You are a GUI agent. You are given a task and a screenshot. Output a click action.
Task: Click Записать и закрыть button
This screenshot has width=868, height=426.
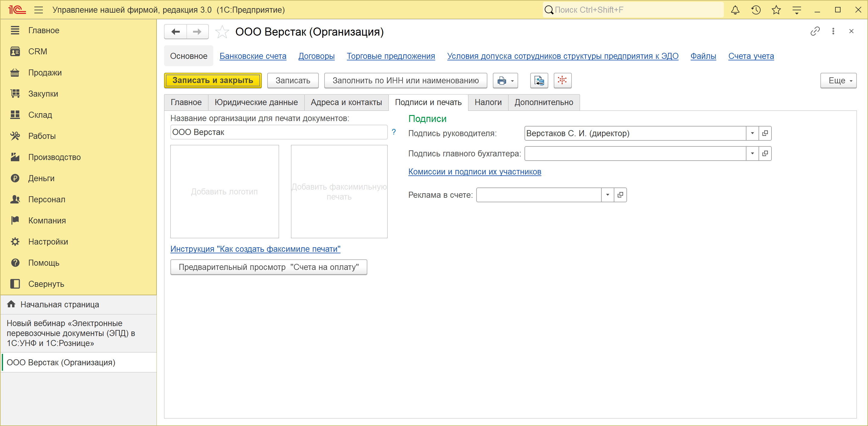pos(213,81)
